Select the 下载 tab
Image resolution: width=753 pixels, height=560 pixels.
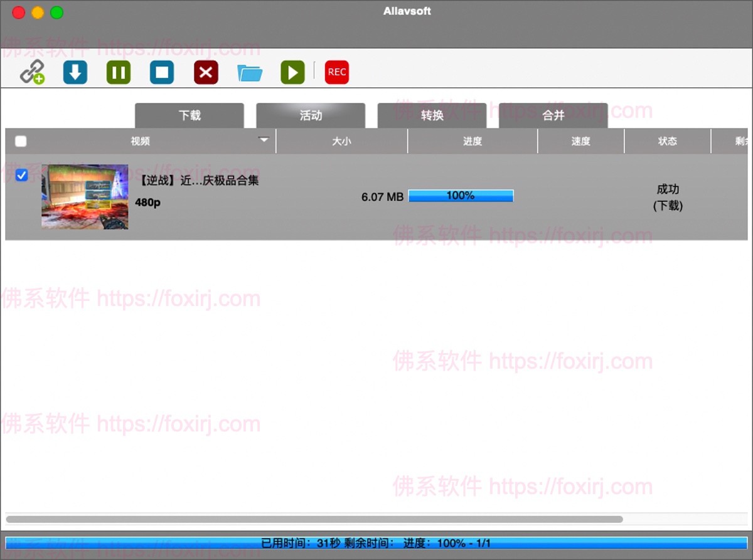pyautogui.click(x=189, y=115)
